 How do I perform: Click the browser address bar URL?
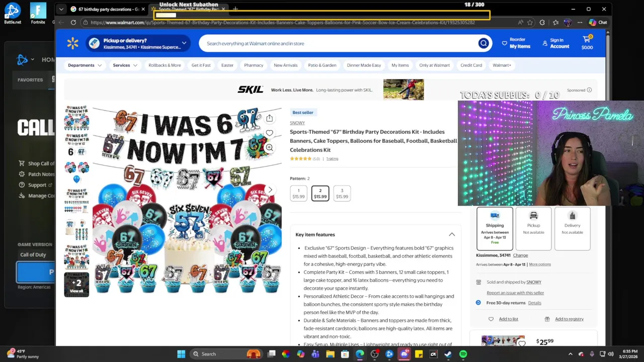point(282,22)
